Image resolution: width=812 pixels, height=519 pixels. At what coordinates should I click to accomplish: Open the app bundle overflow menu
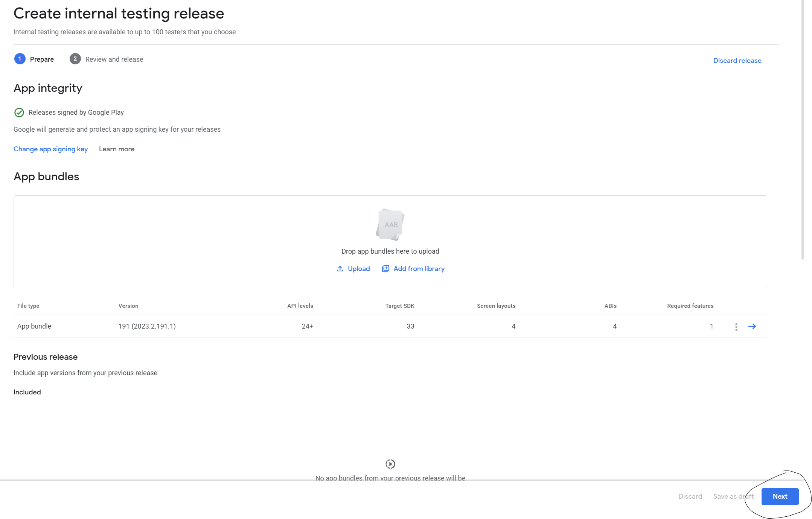tap(736, 326)
